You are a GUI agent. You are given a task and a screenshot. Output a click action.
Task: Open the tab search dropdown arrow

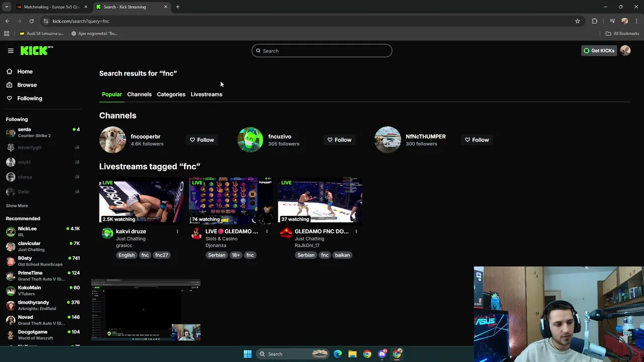click(7, 7)
